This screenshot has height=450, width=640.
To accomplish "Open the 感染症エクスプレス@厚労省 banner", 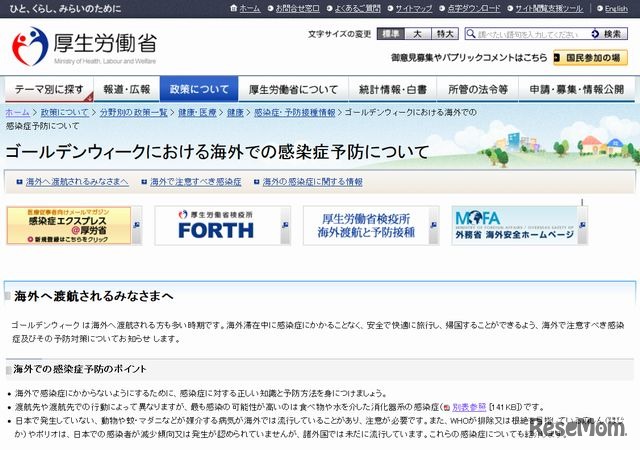I will pyautogui.click(x=69, y=225).
